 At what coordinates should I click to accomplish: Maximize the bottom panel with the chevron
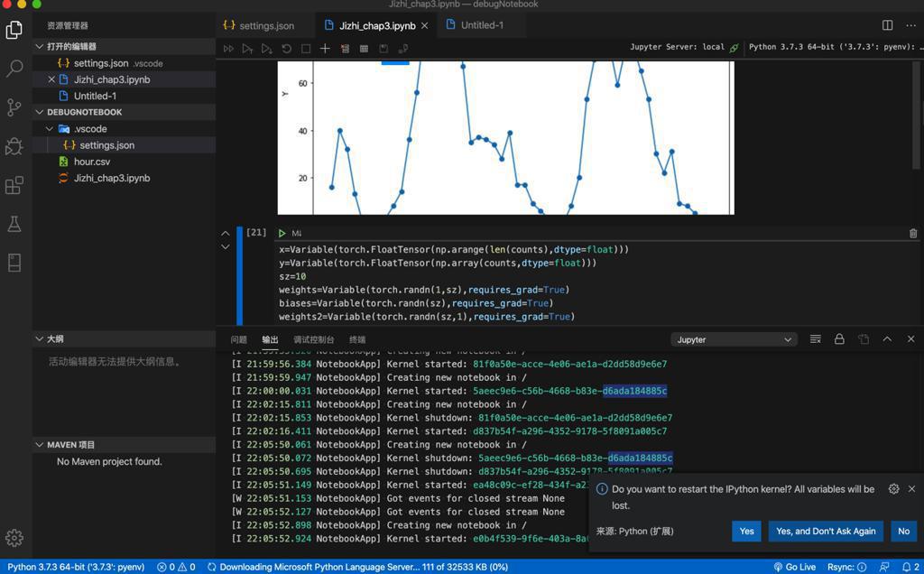[x=887, y=339]
